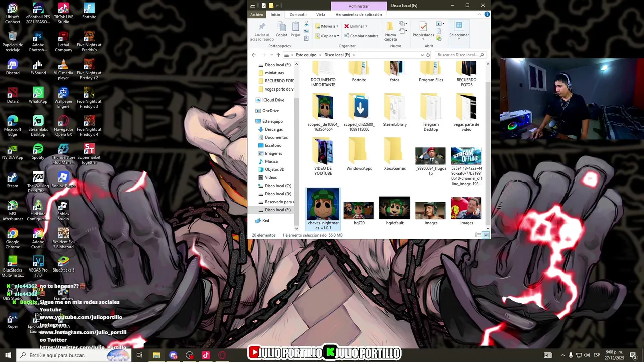Open Lethal Company desktop shortcut
Screen dimensions: 644x362
[63, 41]
